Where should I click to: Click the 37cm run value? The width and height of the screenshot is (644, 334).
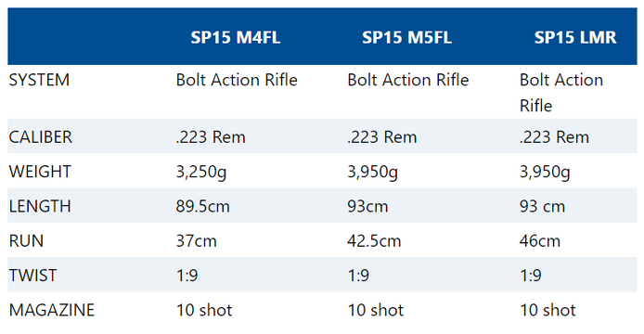197,240
